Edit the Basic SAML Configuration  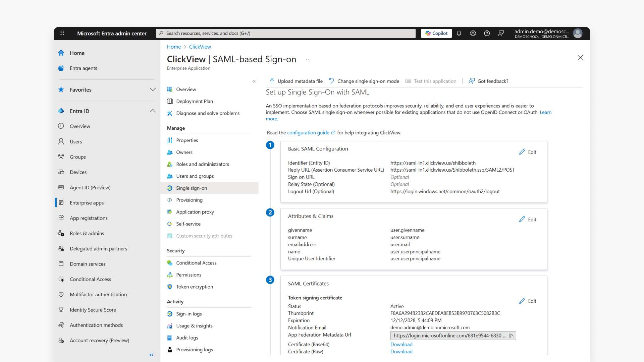[528, 152]
